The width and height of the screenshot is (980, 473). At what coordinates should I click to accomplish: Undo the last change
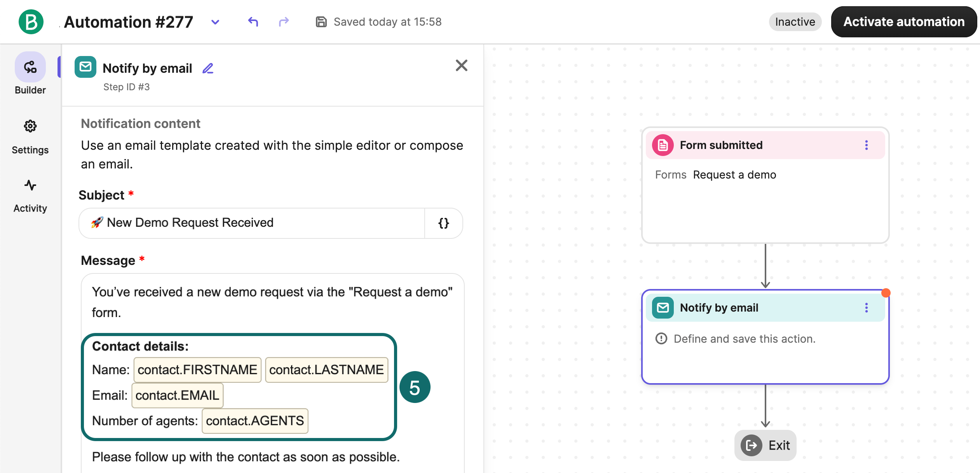pyautogui.click(x=253, y=22)
